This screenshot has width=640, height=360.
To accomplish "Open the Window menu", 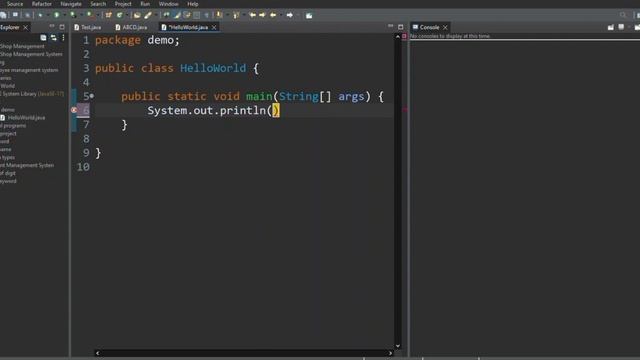I will pos(168,4).
